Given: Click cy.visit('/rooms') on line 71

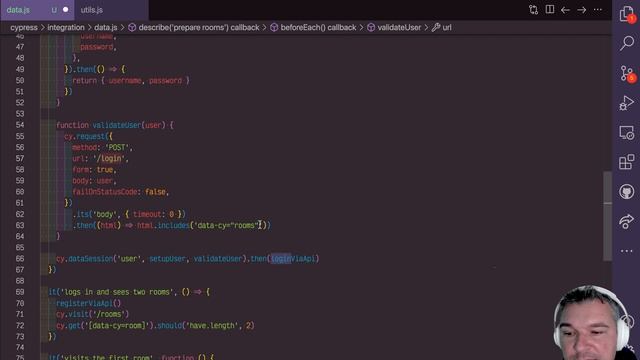Looking at the screenshot, I should click(92, 314).
